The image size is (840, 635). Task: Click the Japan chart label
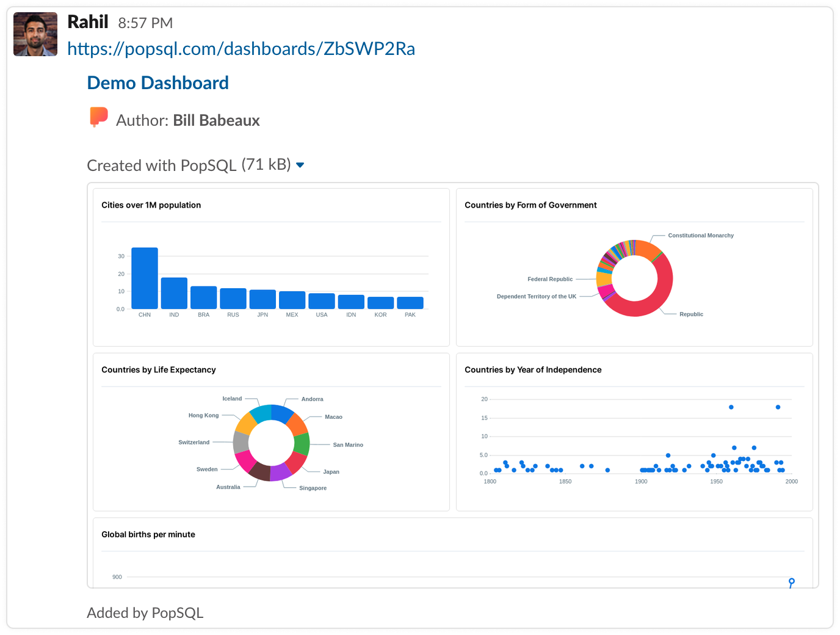tap(331, 472)
